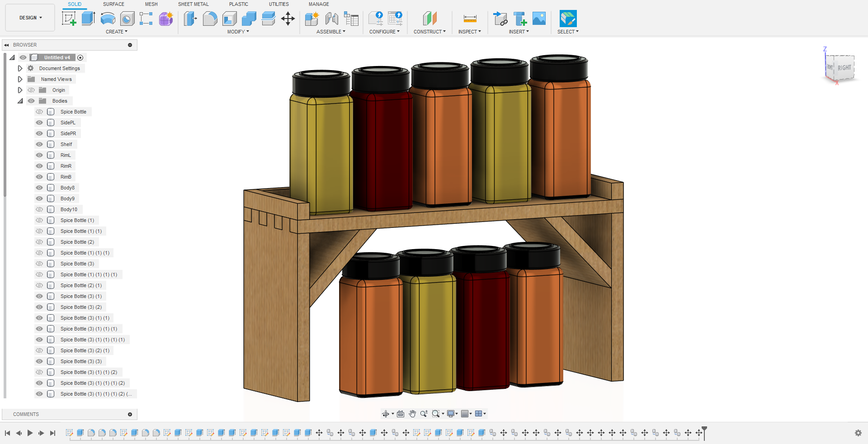Switch to the MESH tab
Viewport: 868px width, 444px height.
[151, 4]
